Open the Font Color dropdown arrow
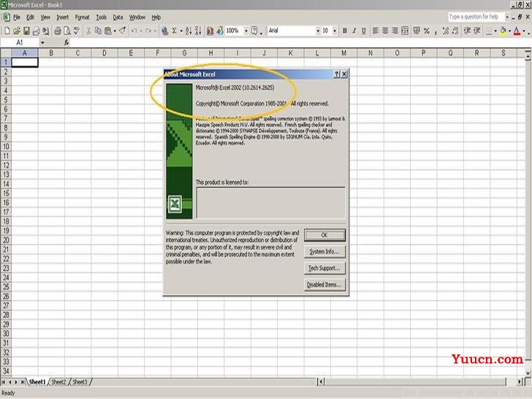The width and height of the screenshot is (532, 399). click(524, 31)
